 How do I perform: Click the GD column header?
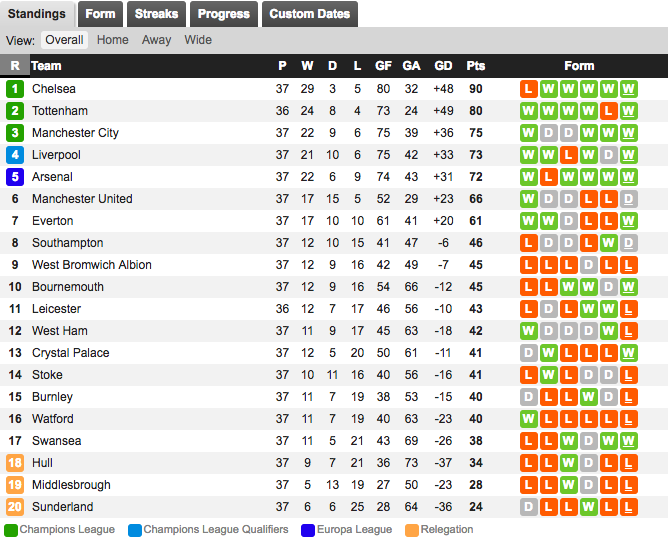click(x=443, y=66)
